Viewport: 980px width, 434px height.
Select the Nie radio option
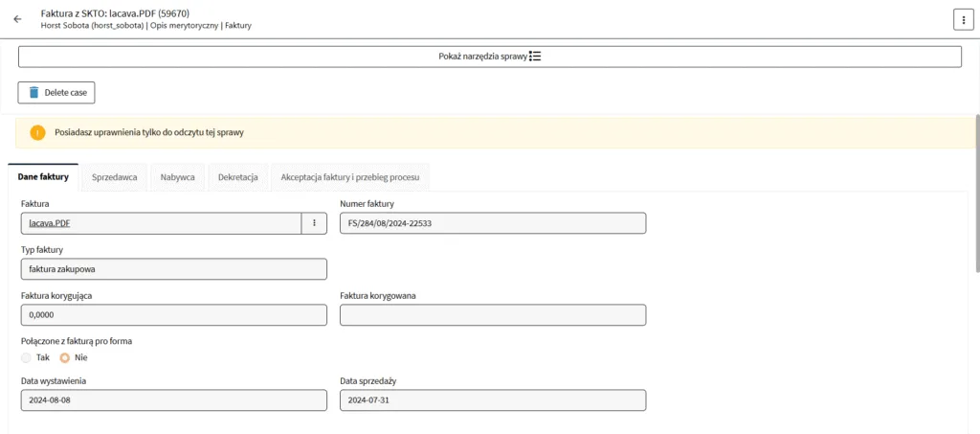pos(64,358)
